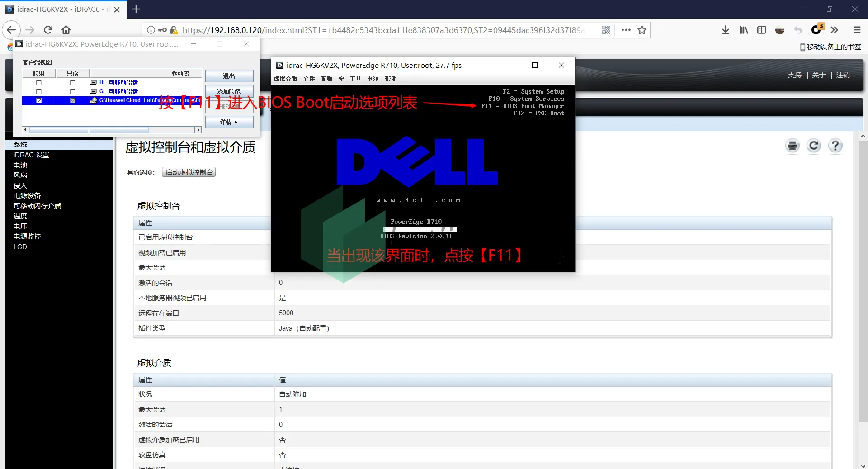Select 系统 in the left sidebar
Image resolution: width=868 pixels, height=469 pixels.
(20, 145)
